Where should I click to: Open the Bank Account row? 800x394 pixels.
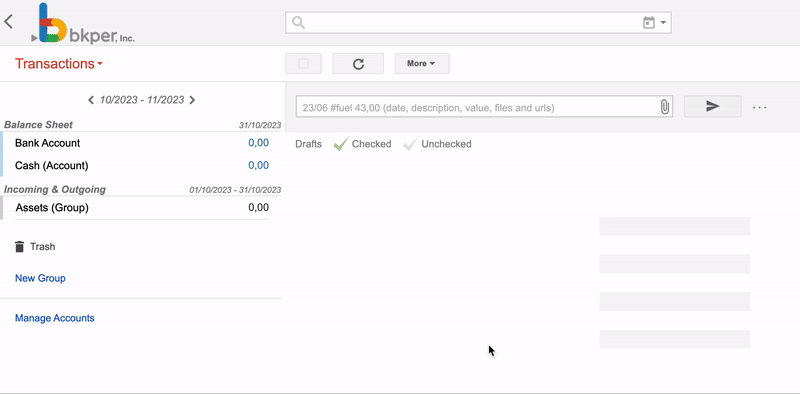click(x=142, y=143)
